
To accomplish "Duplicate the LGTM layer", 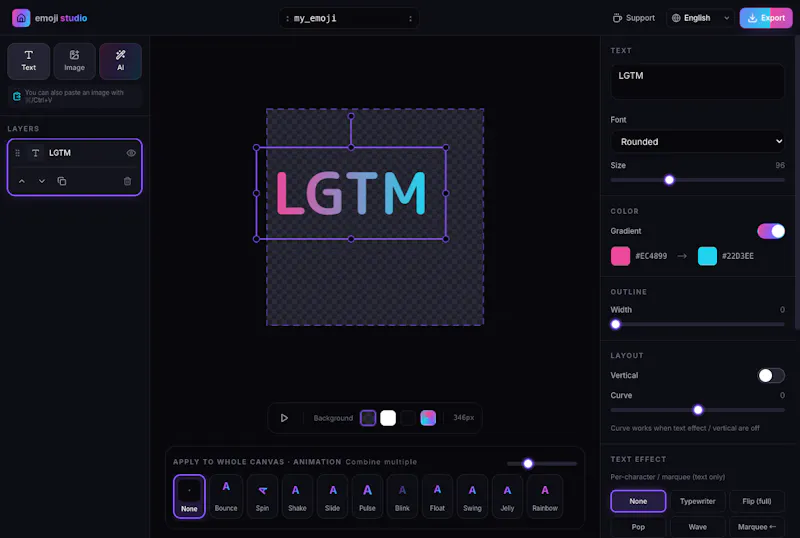I will coord(62,181).
